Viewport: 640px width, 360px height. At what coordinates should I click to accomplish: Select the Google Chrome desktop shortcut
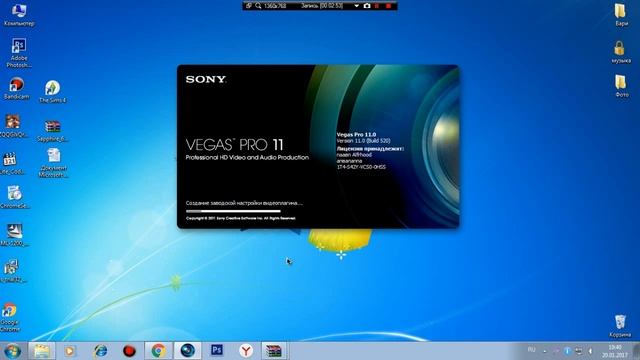tap(10, 317)
